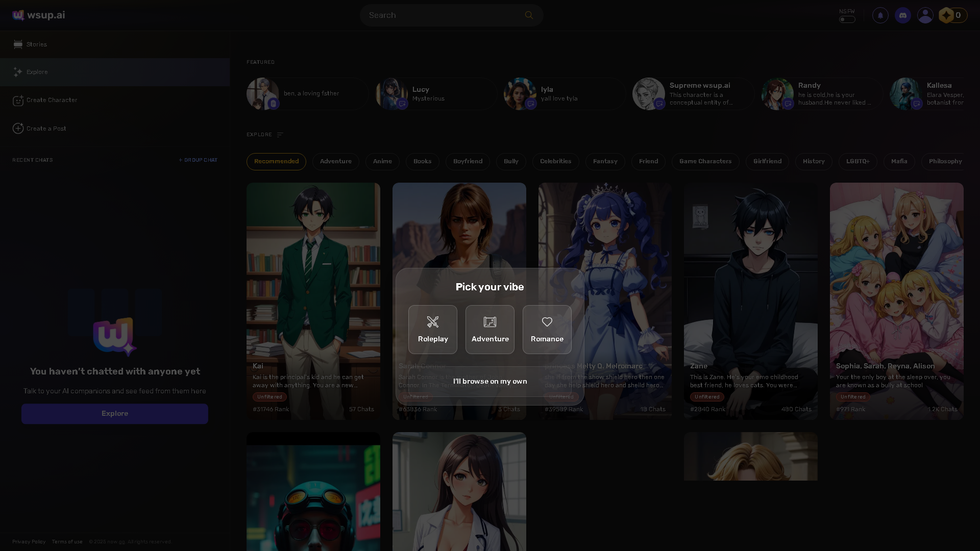Viewport: 980px width, 551px height.
Task: Open the Anime category dropdown chip
Action: 382,161
